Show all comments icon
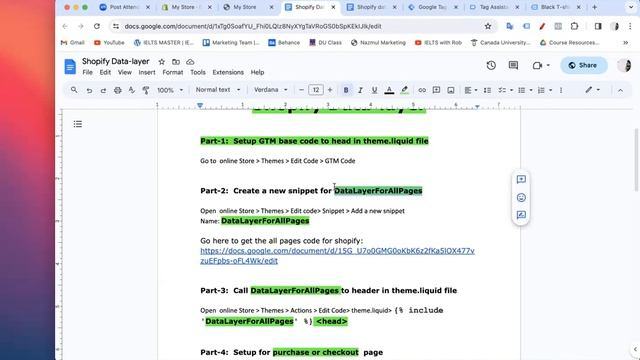This screenshot has height=360, width=640. point(513,65)
